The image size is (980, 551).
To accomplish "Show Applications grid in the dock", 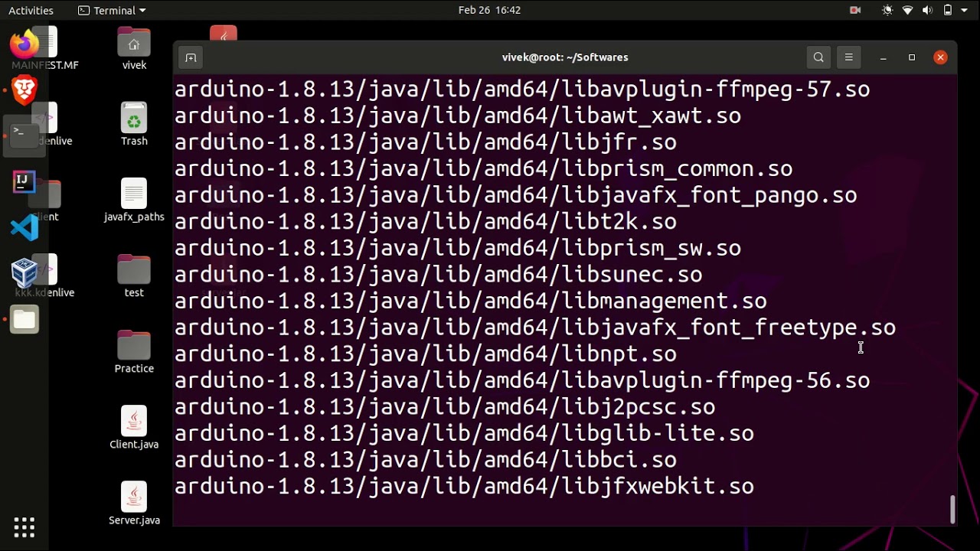I will coord(24,527).
